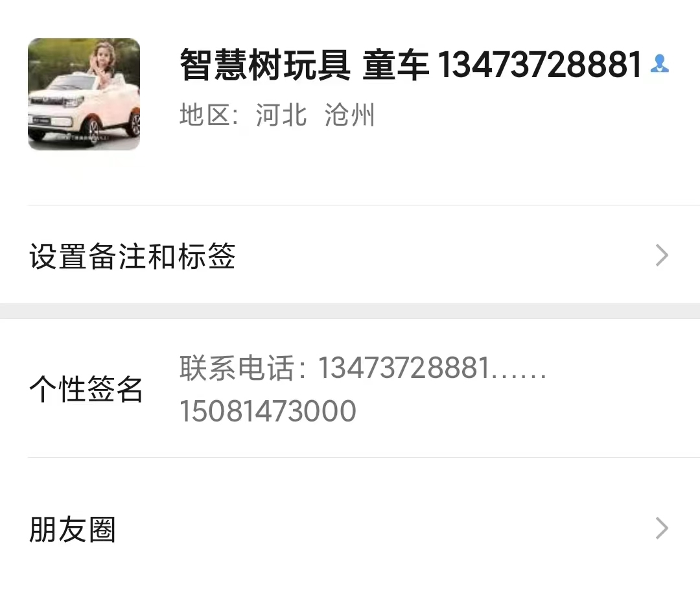Tap phone number 13473728881 in the nickname

[540, 65]
